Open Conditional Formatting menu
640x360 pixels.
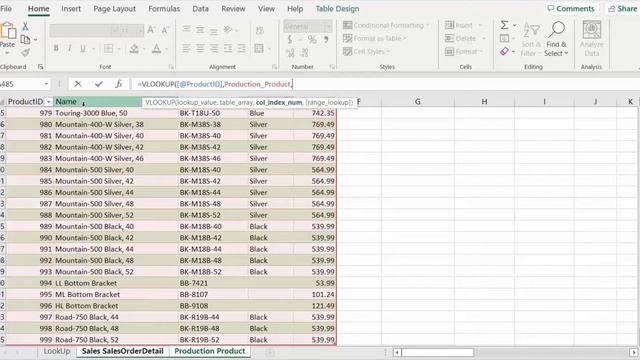pos(386,25)
